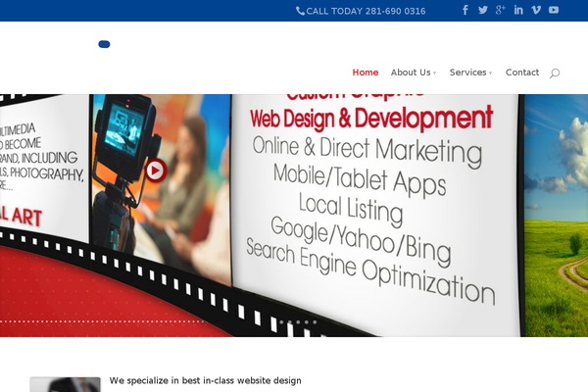Viewport: 588px width, 392px height.
Task: Expand the Services dropdown arrow
Action: pos(490,73)
